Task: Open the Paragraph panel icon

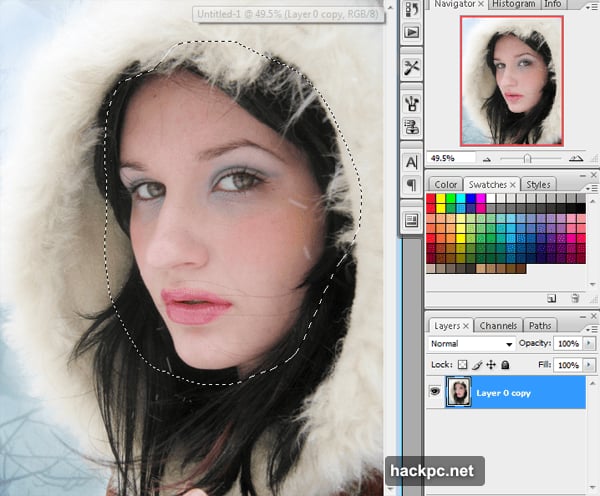Action: pos(412,185)
